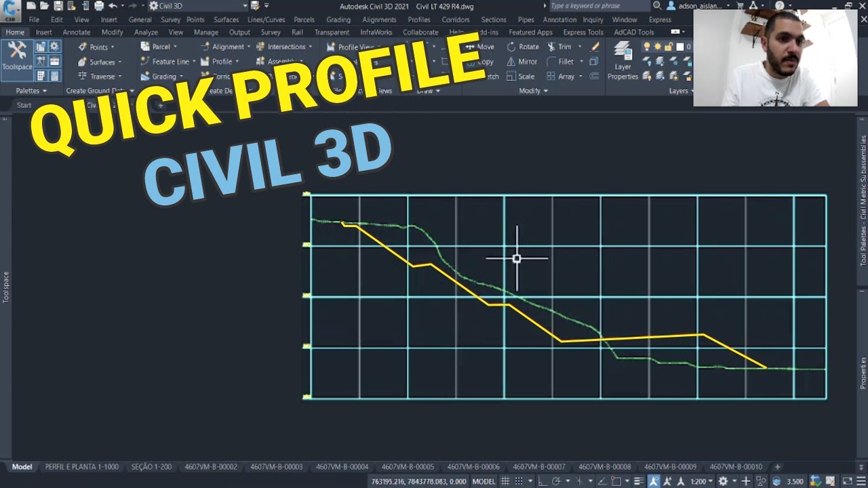Switch to PERFIL E PLANTA 1-1000 layout tab
This screenshot has width=868, height=488.
[x=81, y=467]
